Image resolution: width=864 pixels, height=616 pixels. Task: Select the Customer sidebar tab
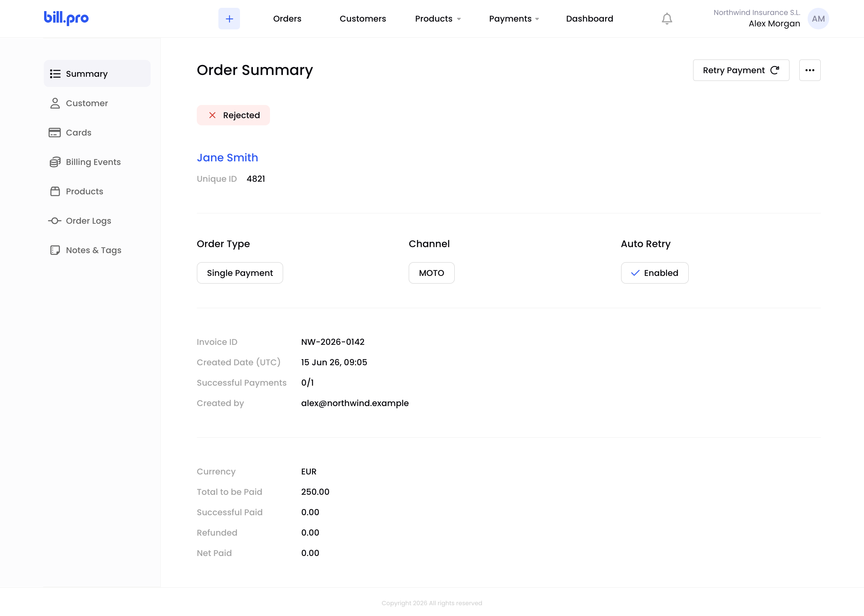coord(97,103)
